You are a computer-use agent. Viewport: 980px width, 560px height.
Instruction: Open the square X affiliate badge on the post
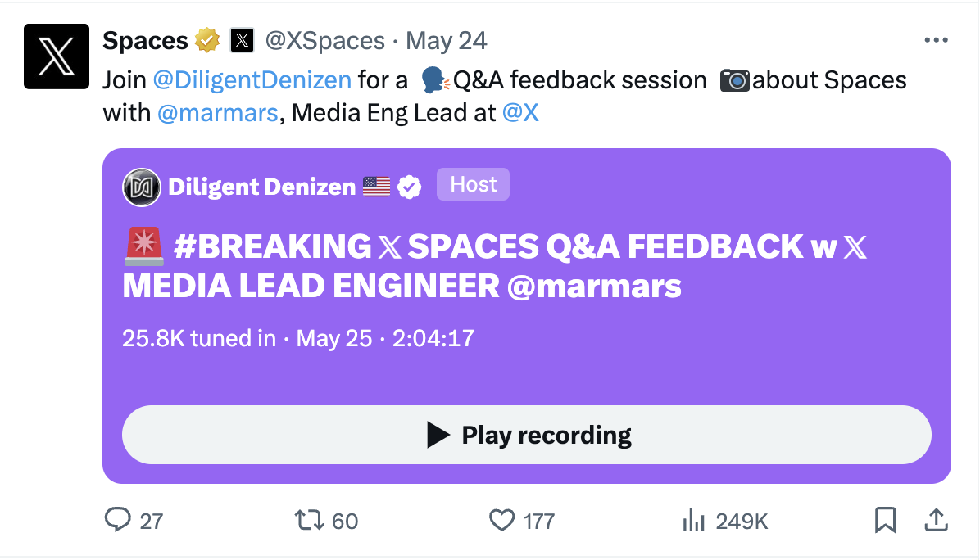tap(241, 39)
